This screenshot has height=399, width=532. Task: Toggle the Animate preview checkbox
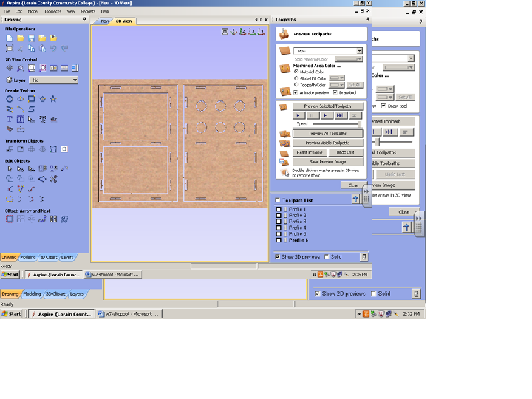(296, 92)
